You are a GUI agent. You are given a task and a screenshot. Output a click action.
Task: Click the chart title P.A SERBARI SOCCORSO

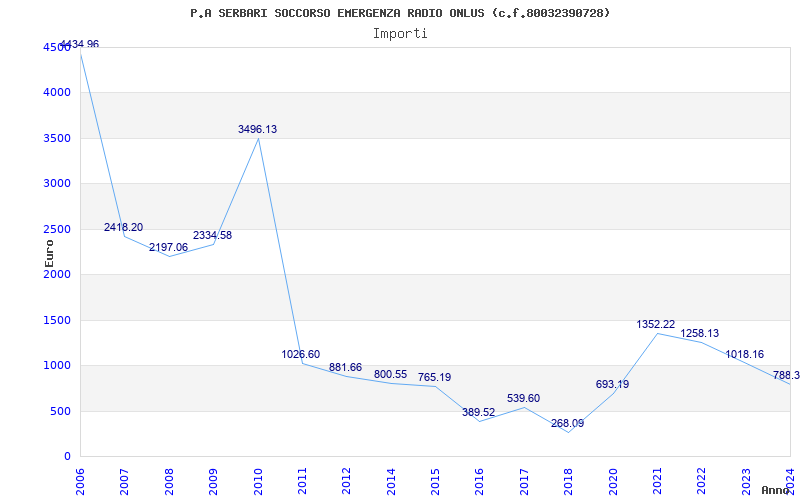pyautogui.click(x=400, y=13)
